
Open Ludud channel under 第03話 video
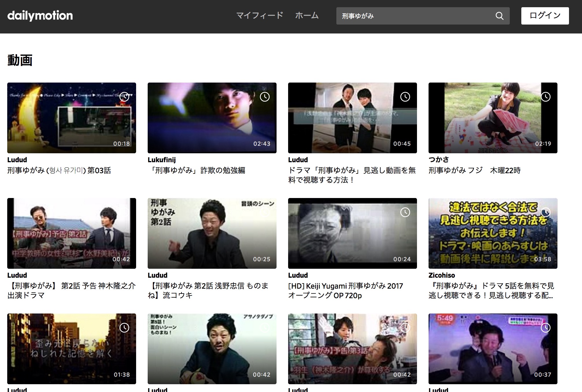pyautogui.click(x=17, y=160)
